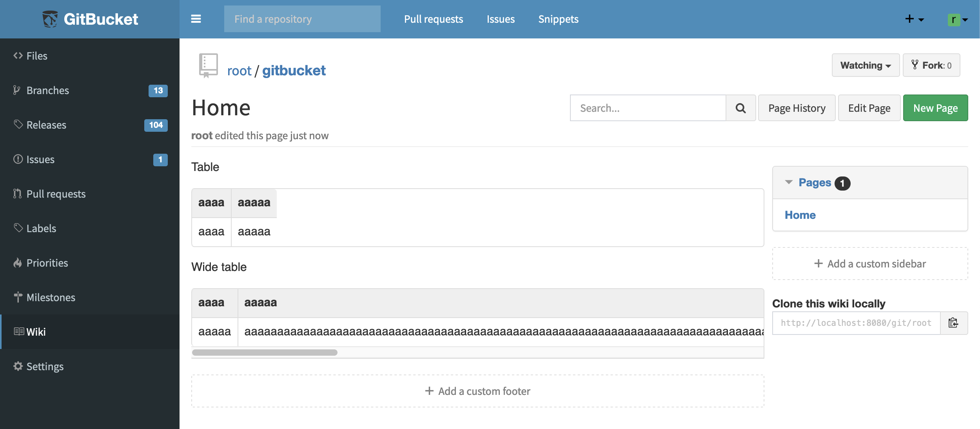This screenshot has width=980, height=429.
Task: Open the Watching dropdown
Action: tap(865, 64)
